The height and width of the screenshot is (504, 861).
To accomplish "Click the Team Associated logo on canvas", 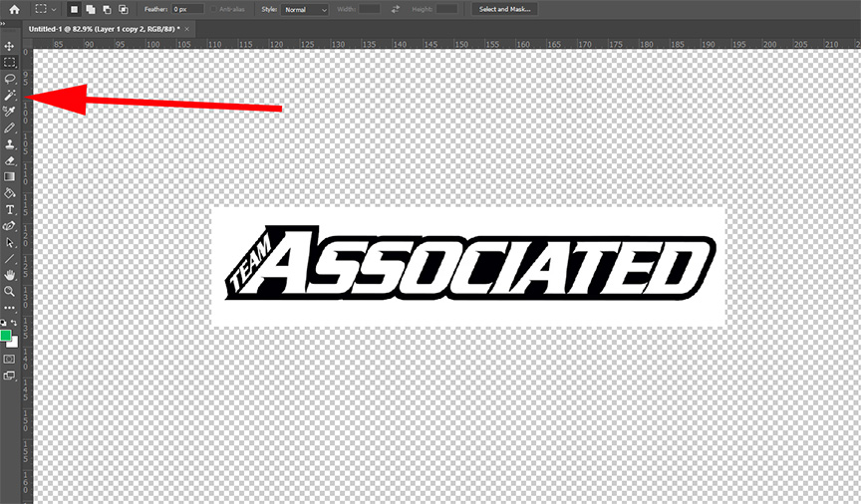I will click(x=470, y=264).
